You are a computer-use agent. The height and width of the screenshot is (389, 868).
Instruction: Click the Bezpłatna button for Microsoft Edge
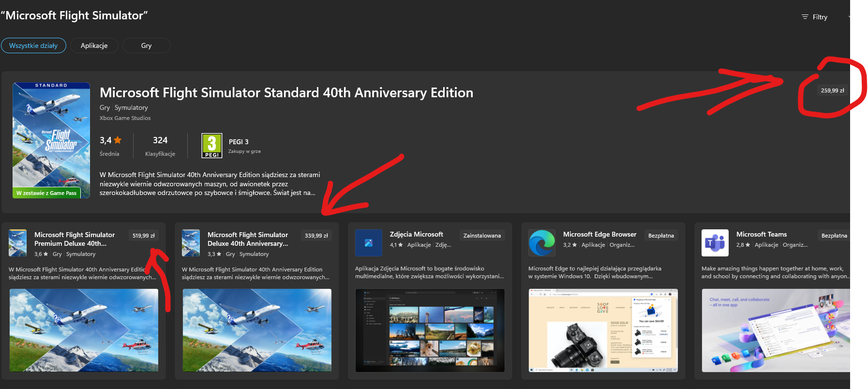tap(661, 236)
